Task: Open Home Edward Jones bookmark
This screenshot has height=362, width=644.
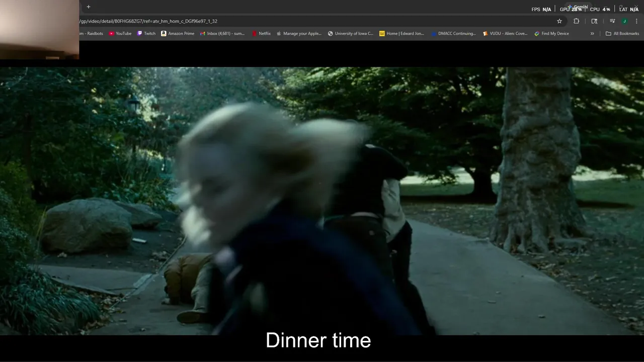Action: click(x=401, y=34)
